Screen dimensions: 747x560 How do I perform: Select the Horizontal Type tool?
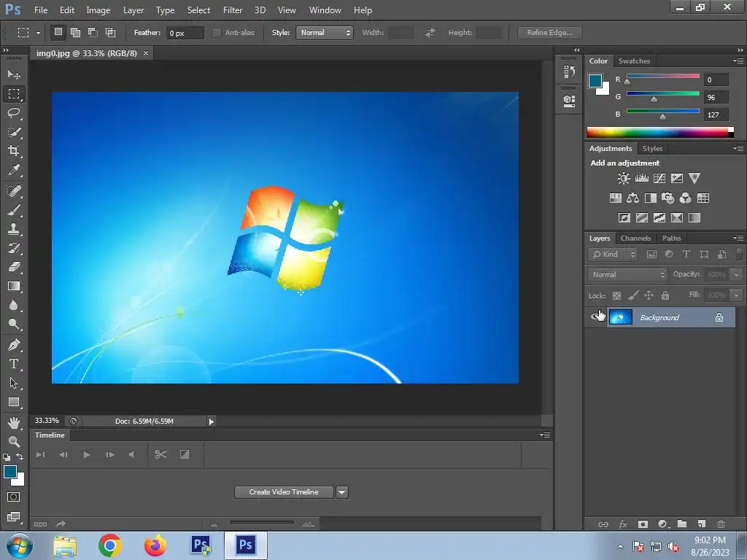(x=14, y=364)
